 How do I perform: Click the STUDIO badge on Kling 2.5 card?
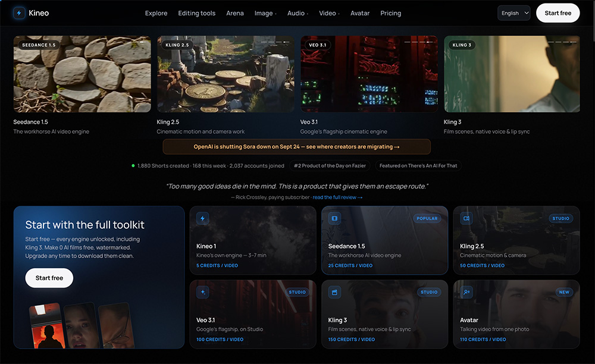click(x=561, y=218)
